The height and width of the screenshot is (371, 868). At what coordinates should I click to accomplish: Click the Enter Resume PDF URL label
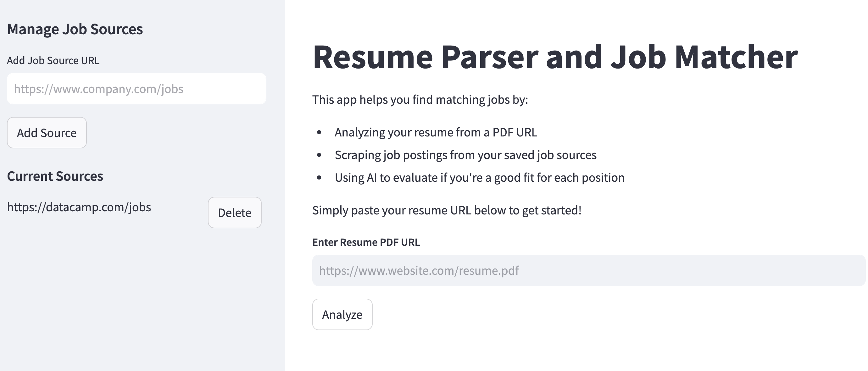[366, 242]
